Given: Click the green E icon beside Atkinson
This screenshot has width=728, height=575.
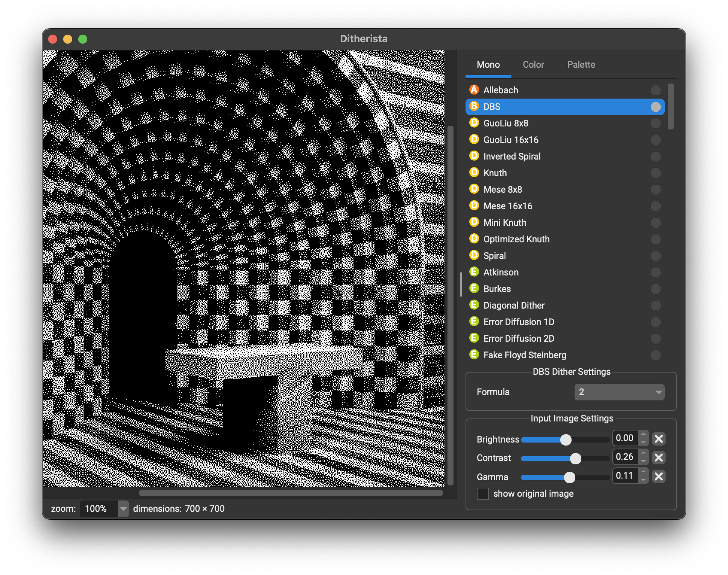Looking at the screenshot, I should click(474, 272).
